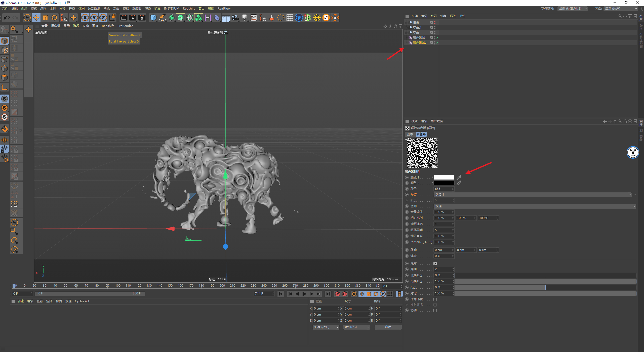This screenshot has height=352, width=644.
Task: Switch to the 基本 tab
Action: click(410, 134)
